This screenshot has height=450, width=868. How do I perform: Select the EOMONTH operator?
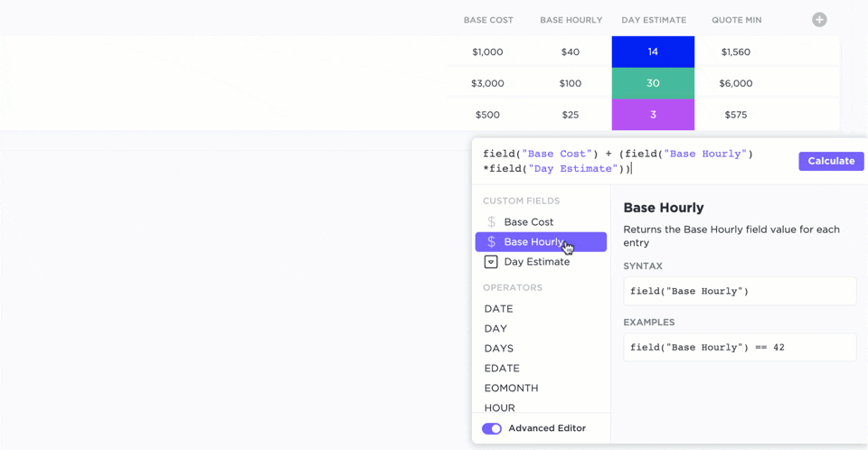[511, 389]
